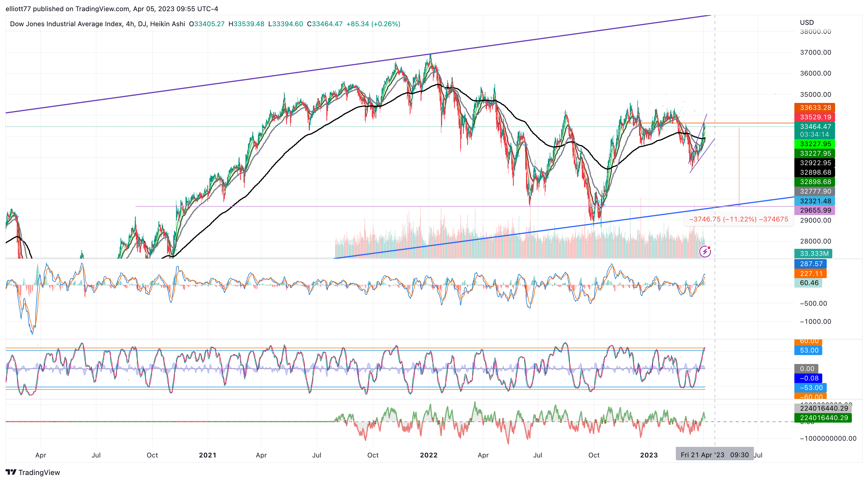Click the 35000.00 price axis value
The height and width of the screenshot is (482, 868).
pos(816,94)
